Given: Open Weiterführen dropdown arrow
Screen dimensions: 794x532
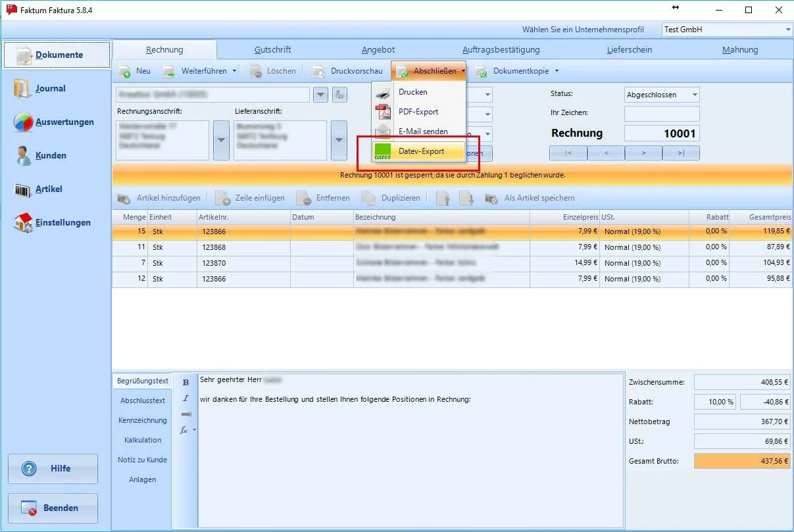Looking at the screenshot, I should coord(234,71).
